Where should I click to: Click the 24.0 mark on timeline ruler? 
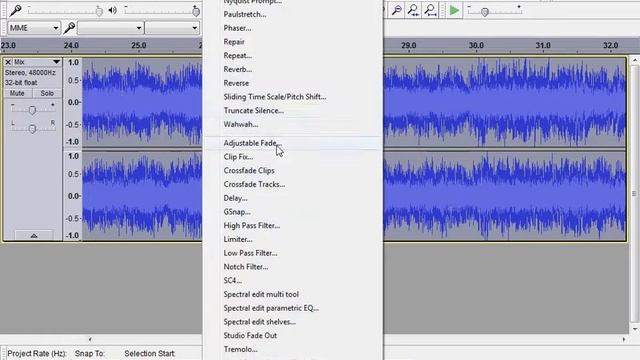[71, 45]
